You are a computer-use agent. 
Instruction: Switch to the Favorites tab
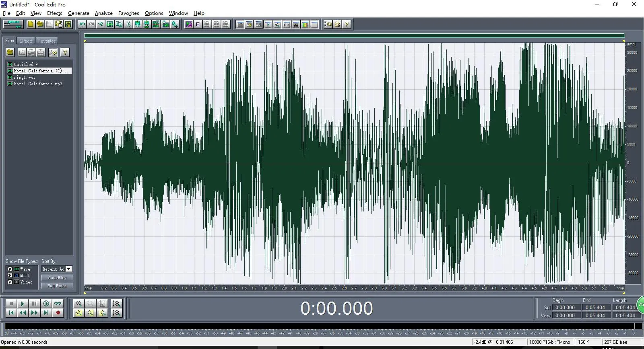tap(47, 41)
